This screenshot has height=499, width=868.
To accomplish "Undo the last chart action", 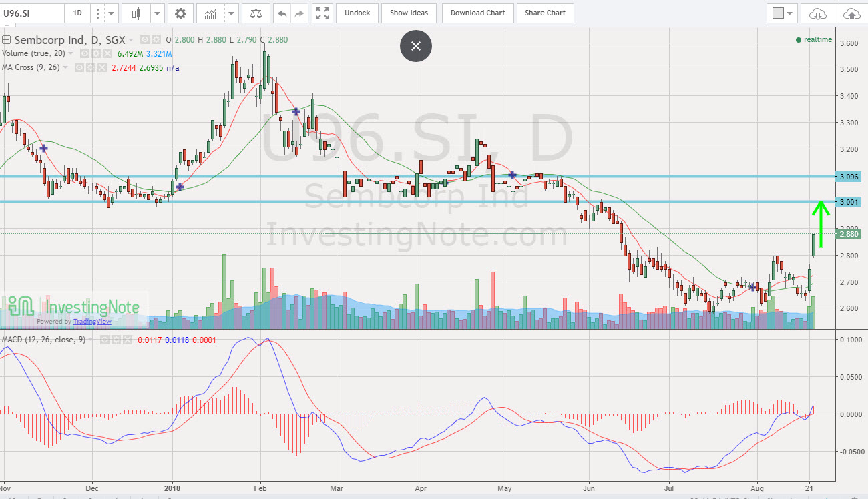I will [280, 13].
